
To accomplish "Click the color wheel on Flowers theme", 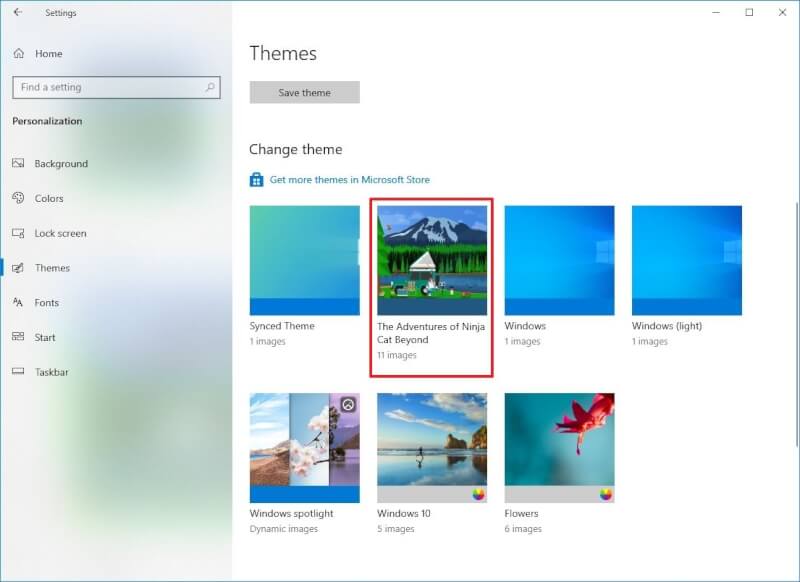I will (x=606, y=494).
